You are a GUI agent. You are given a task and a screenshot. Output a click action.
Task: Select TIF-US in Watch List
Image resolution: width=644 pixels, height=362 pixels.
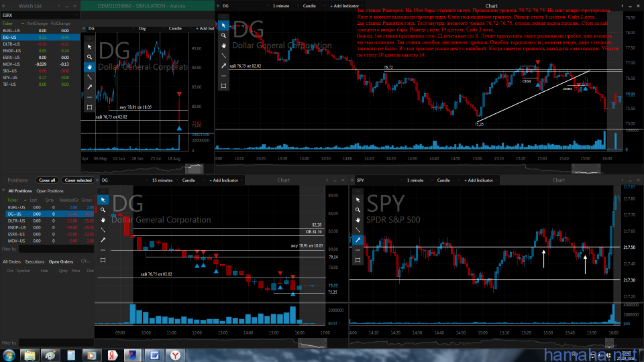(x=40, y=84)
